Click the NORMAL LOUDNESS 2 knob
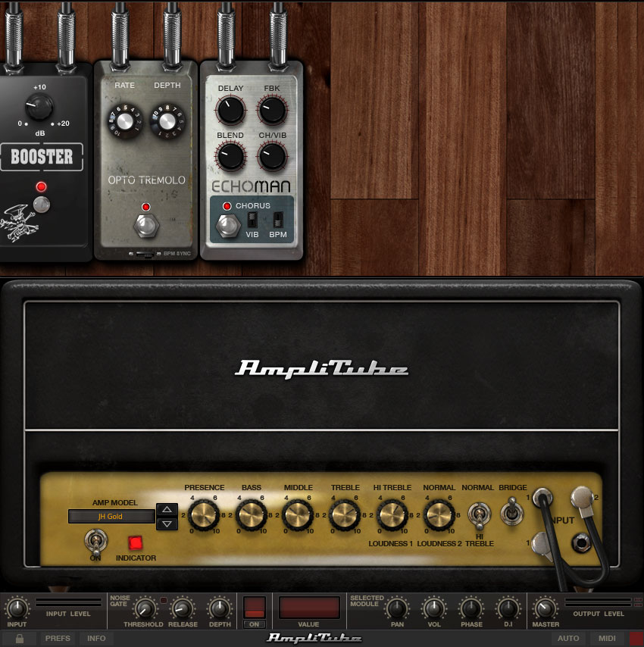Viewport: 644px width, 647px height. pyautogui.click(x=439, y=514)
